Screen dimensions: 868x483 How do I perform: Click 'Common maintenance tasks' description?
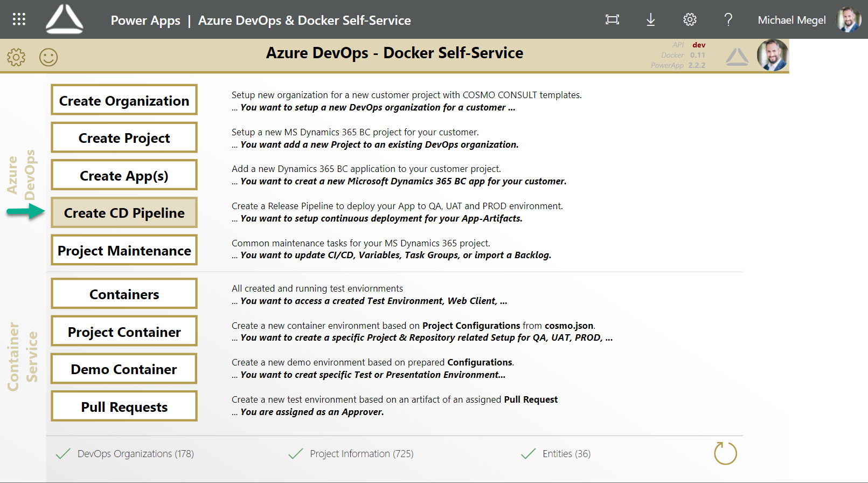361,243
